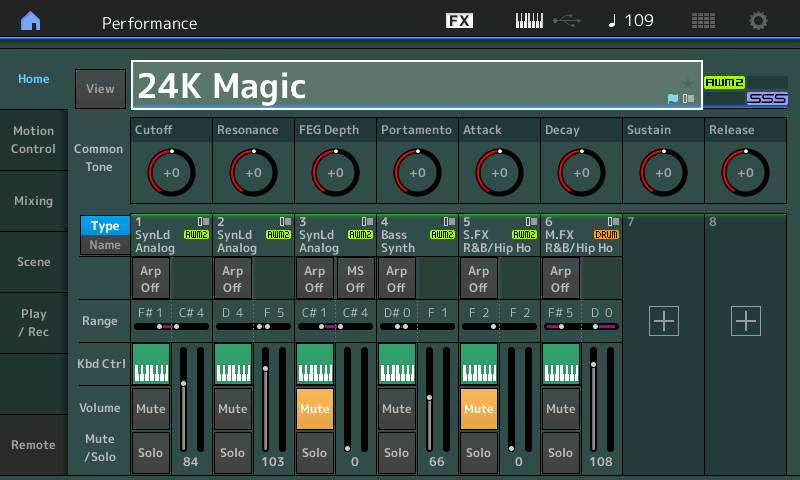This screenshot has width=800, height=480.
Task: Add a part in slot 8
Action: pos(746,321)
